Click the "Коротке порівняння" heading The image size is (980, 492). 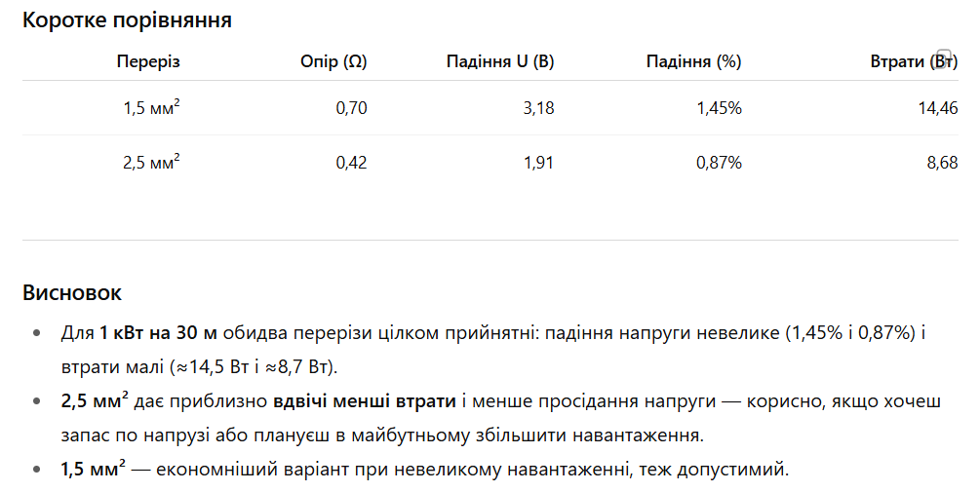click(127, 20)
